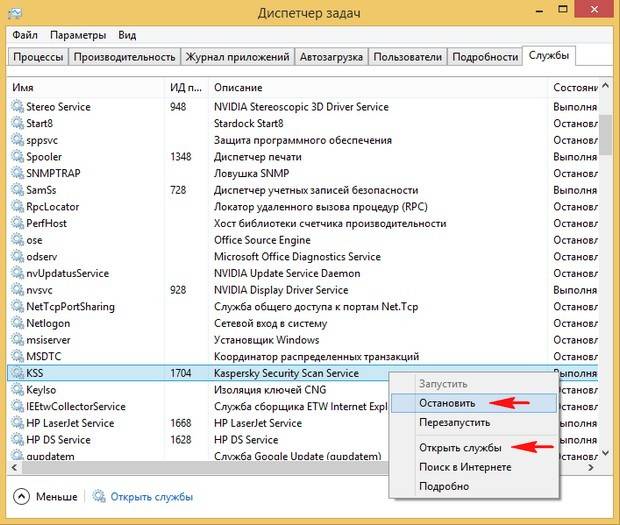This screenshot has height=525, width=620.
Task: Click the HP LaserJet Service gear icon
Action: click(x=17, y=423)
